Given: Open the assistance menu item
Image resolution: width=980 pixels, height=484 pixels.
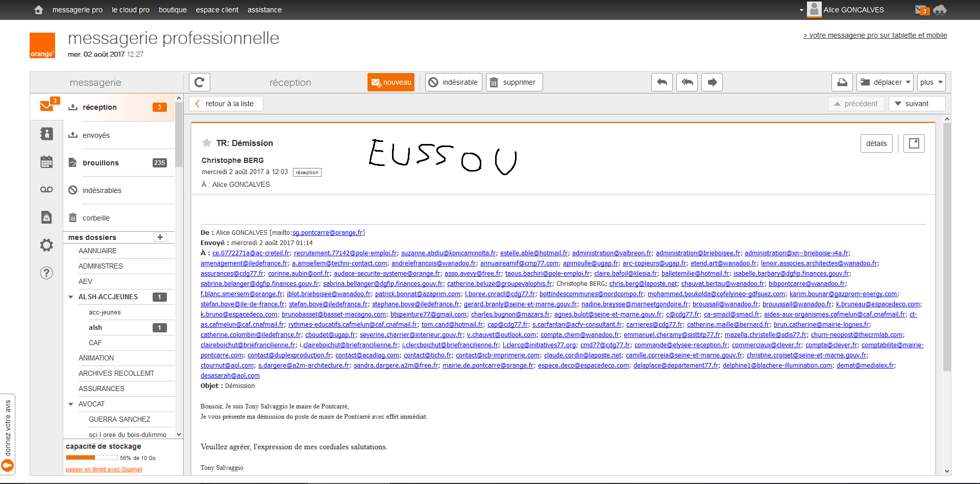Looking at the screenshot, I should click(x=264, y=10).
